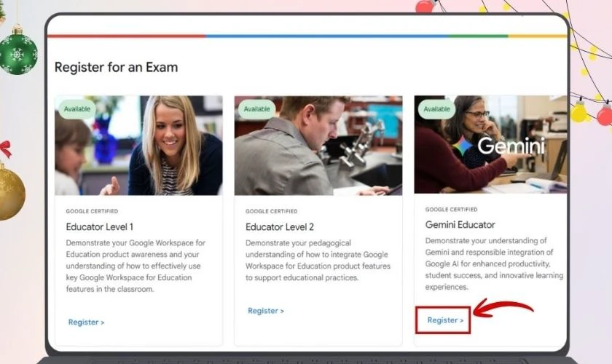Image resolution: width=612 pixels, height=364 pixels.
Task: Select the Gemini Educator title
Action: [460, 225]
